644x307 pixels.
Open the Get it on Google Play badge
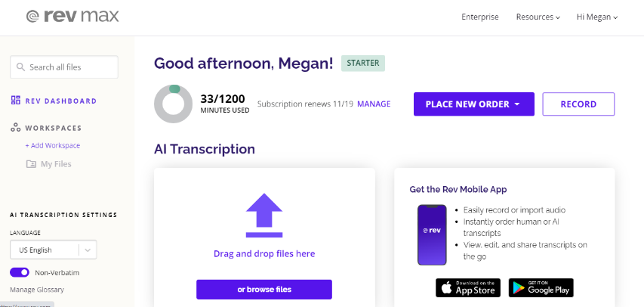541,287
